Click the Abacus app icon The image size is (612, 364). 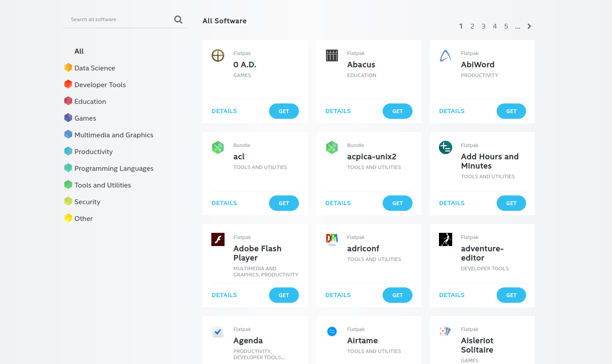click(x=332, y=55)
